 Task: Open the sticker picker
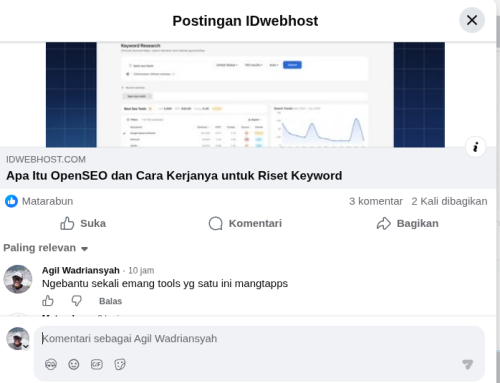(120, 364)
